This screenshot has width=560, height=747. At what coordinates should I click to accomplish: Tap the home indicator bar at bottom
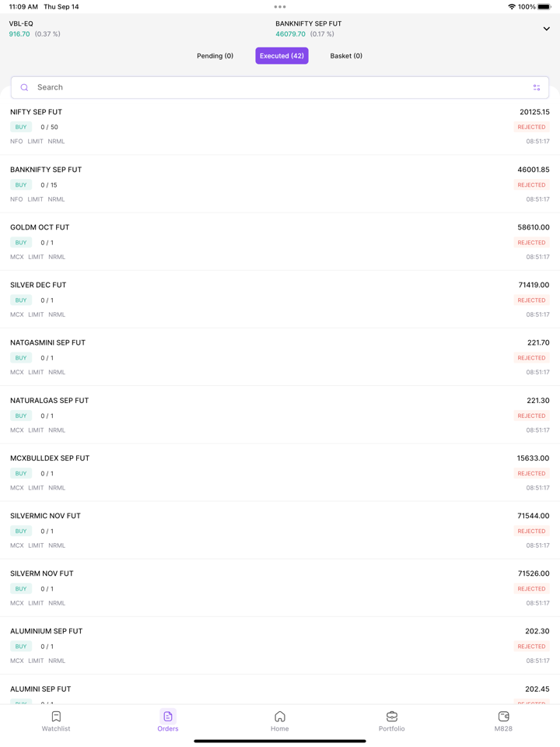(x=280, y=742)
